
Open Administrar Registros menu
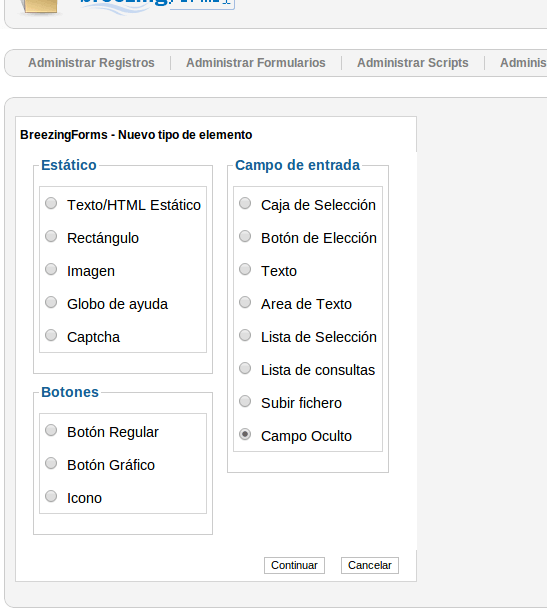(91, 63)
